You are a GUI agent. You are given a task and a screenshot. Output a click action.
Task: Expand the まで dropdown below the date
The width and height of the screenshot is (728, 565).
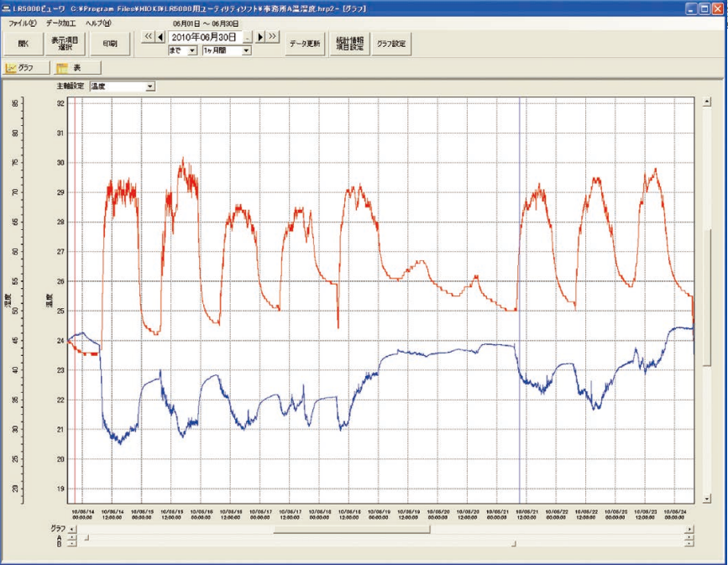pos(192,50)
